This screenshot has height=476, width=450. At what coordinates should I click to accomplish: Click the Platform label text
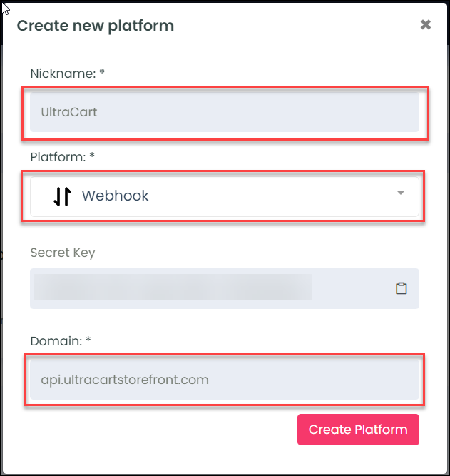[58, 157]
